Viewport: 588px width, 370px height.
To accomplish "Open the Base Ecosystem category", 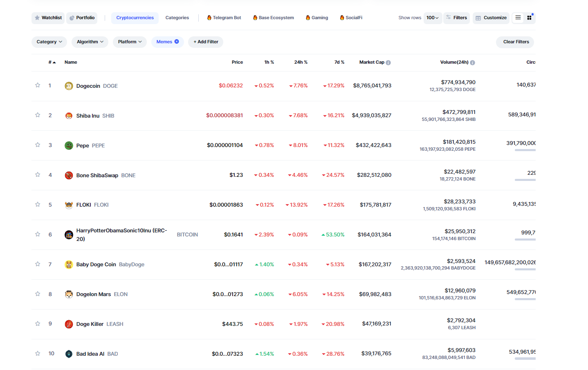I will tap(274, 18).
